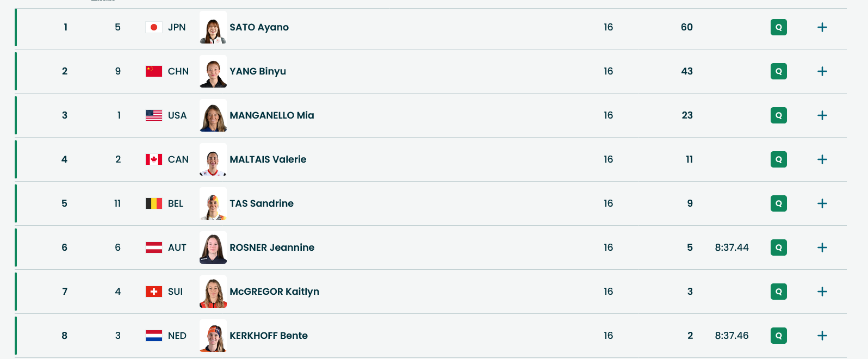The image size is (868, 359).
Task: Click Q badge in ROSNER Jeannine's row
Action: 778,247
